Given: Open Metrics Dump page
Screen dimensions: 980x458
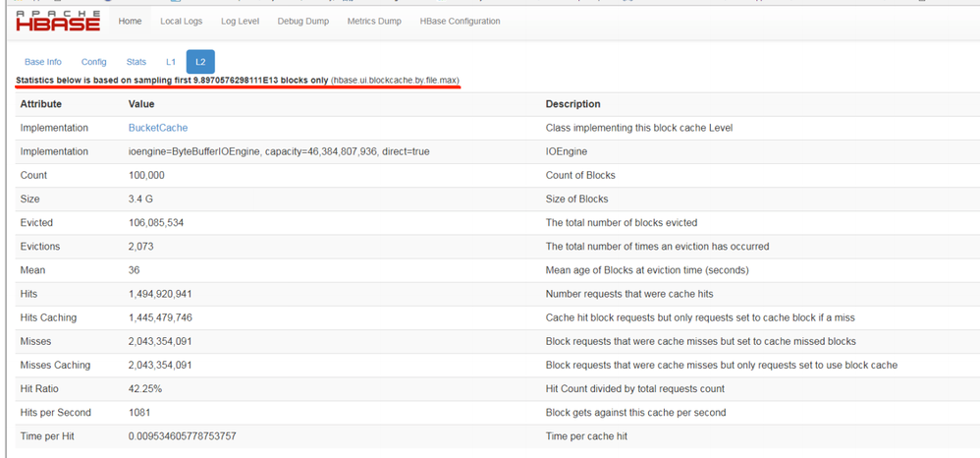Looking at the screenshot, I should tap(374, 22).
